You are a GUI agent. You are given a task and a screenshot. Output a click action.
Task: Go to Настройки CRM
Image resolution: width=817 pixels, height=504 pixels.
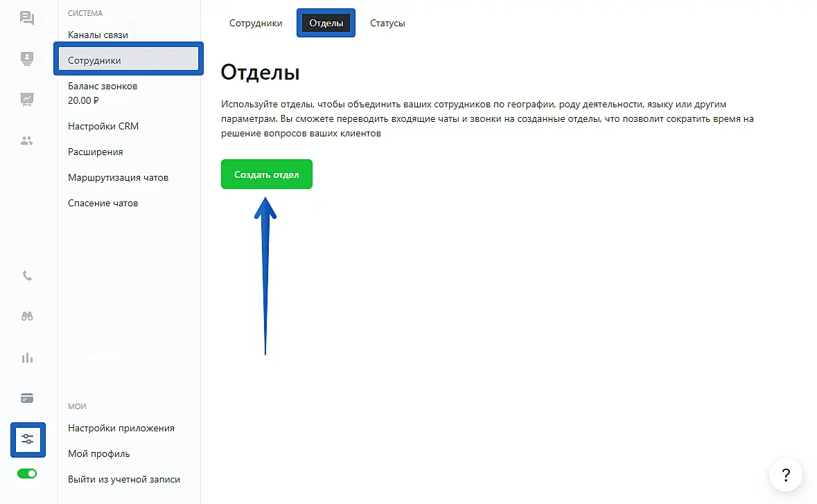click(x=103, y=126)
